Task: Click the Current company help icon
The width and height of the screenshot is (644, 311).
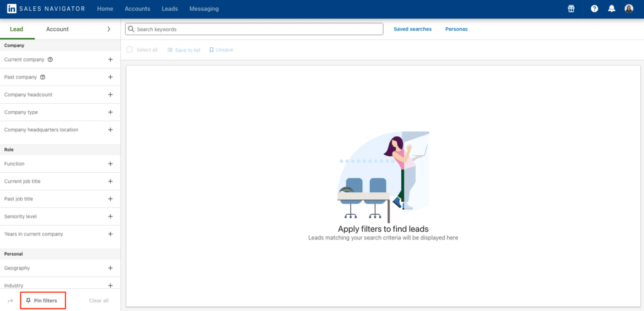Action: point(50,60)
